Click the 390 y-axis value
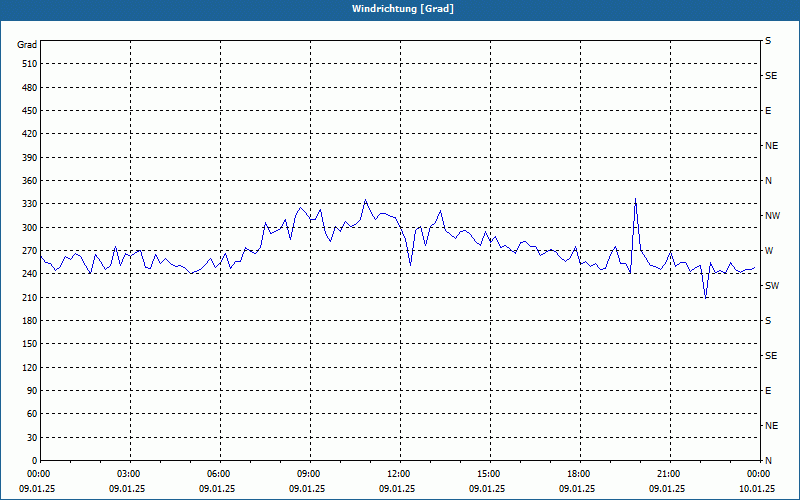The image size is (800, 500). point(30,158)
